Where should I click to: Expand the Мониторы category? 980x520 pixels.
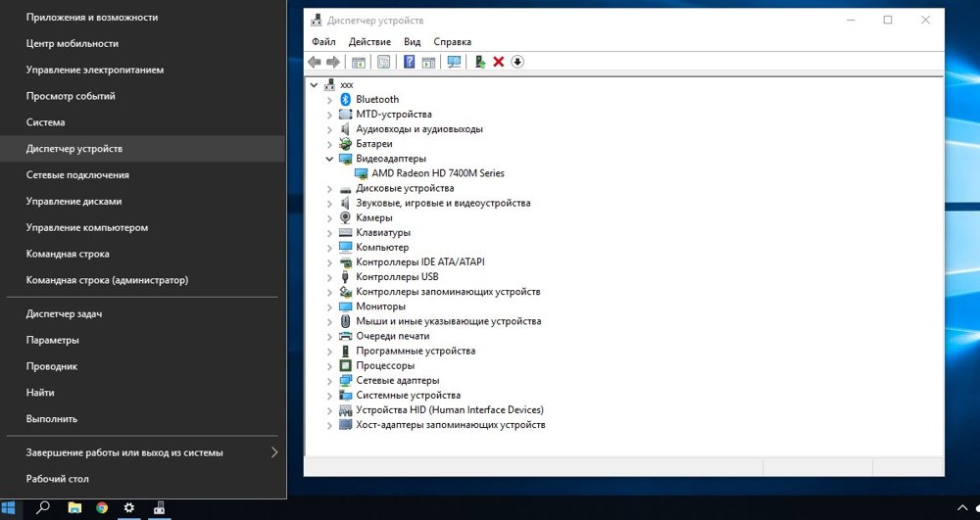(x=329, y=307)
